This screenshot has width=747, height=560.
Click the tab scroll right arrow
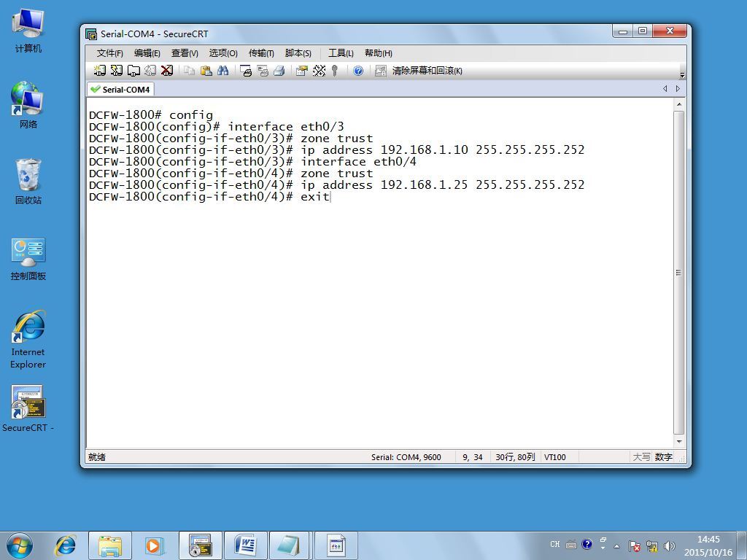678,88
